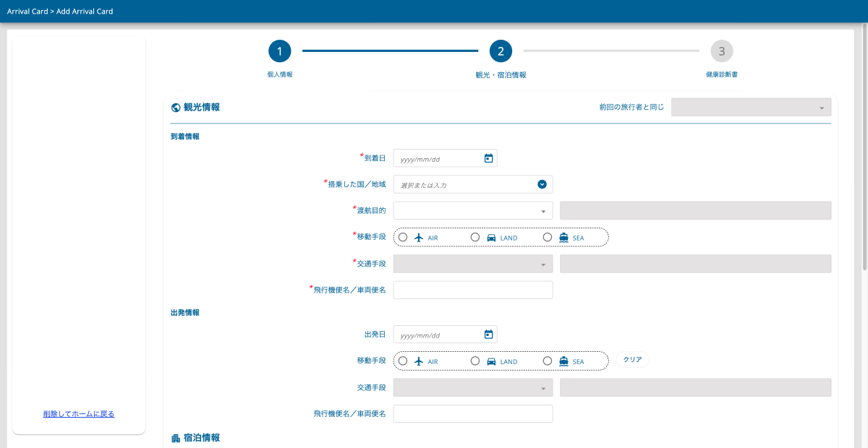This screenshot has height=448, width=868.
Task: Click the page vertical scrollbar
Action: coord(864,145)
